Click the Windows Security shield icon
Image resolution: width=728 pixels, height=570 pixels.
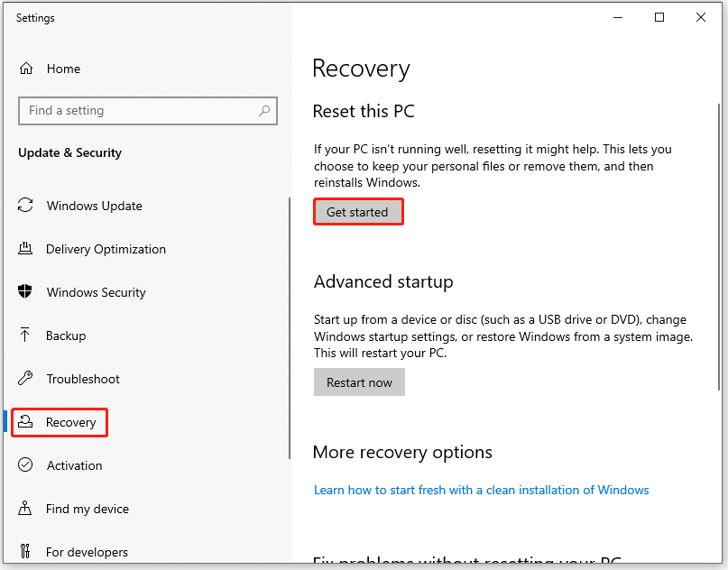(25, 291)
